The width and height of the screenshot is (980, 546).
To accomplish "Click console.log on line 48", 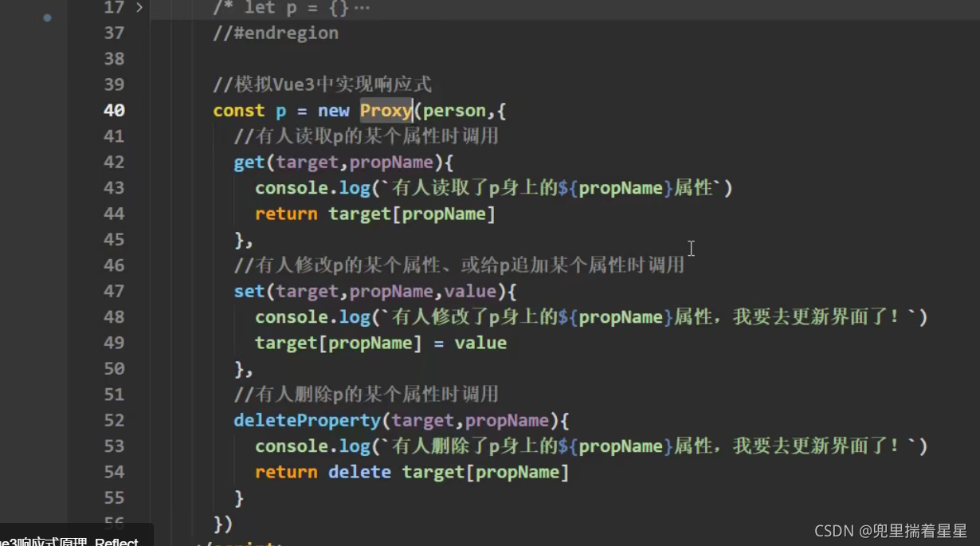I will click(x=312, y=317).
